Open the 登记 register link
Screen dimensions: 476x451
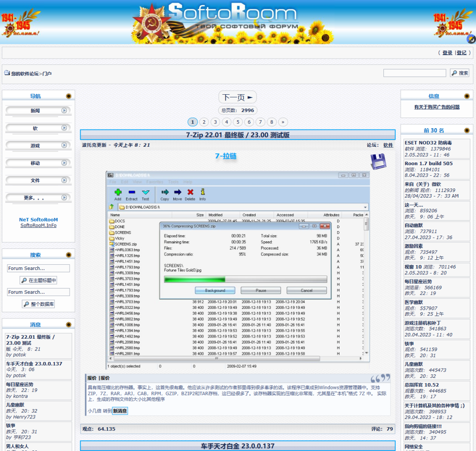[x=461, y=53]
